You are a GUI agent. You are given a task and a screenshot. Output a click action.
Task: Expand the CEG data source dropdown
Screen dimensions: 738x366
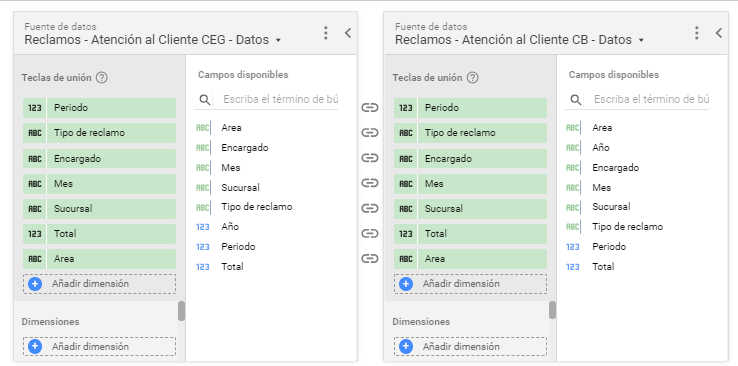(278, 40)
